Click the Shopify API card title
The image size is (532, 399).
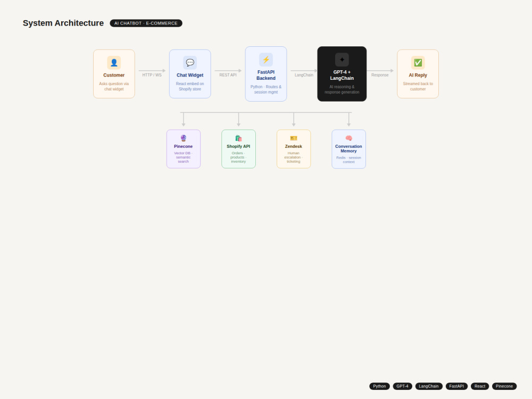(x=238, y=146)
